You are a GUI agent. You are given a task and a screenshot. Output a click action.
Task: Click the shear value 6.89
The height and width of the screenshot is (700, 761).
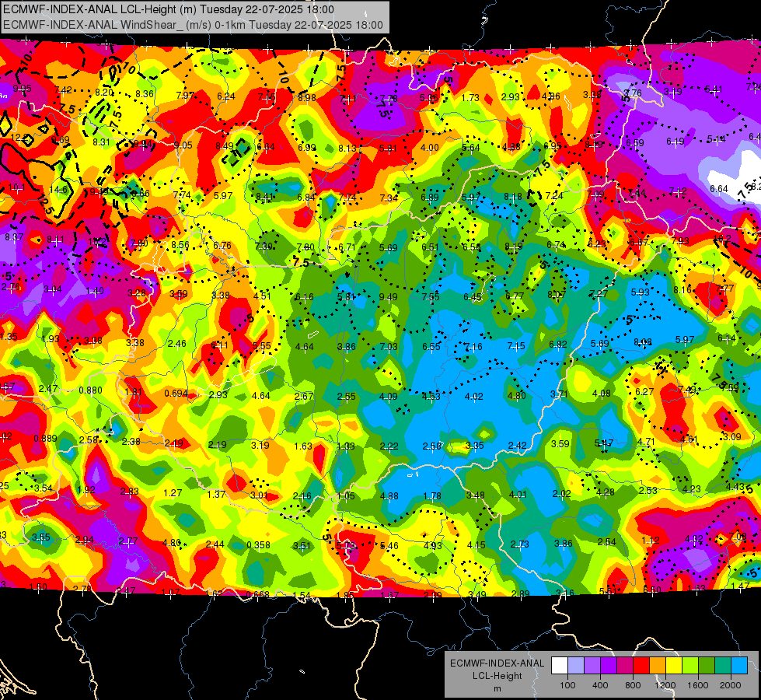click(430, 198)
